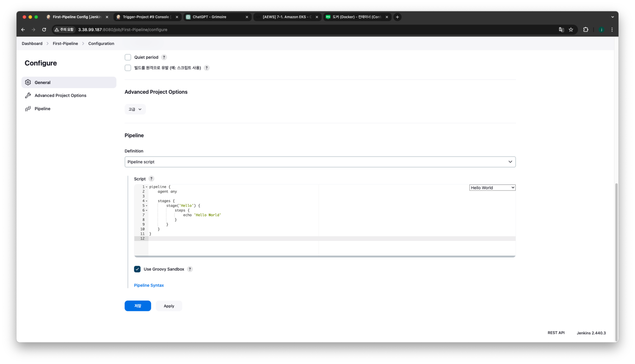This screenshot has height=364, width=635.
Task: Click the bookmark star icon
Action: pyautogui.click(x=571, y=30)
